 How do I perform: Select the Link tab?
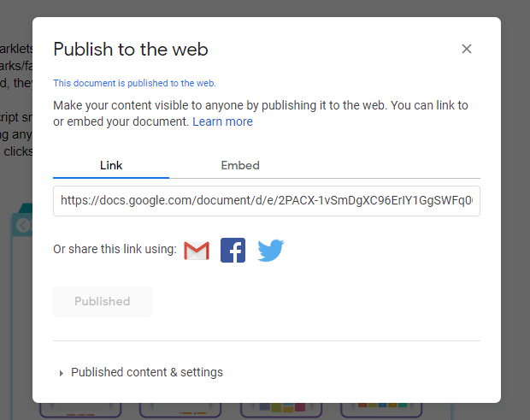point(111,165)
